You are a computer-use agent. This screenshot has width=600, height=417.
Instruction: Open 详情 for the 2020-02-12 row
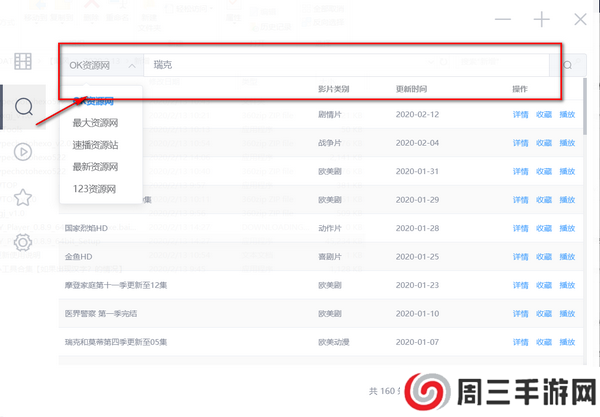(x=520, y=114)
